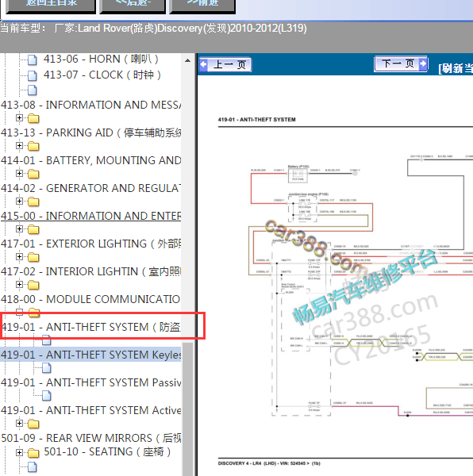This screenshot has width=473, height=476.
Task: Click the <<后退 back button
Action: [x=133, y=6]
